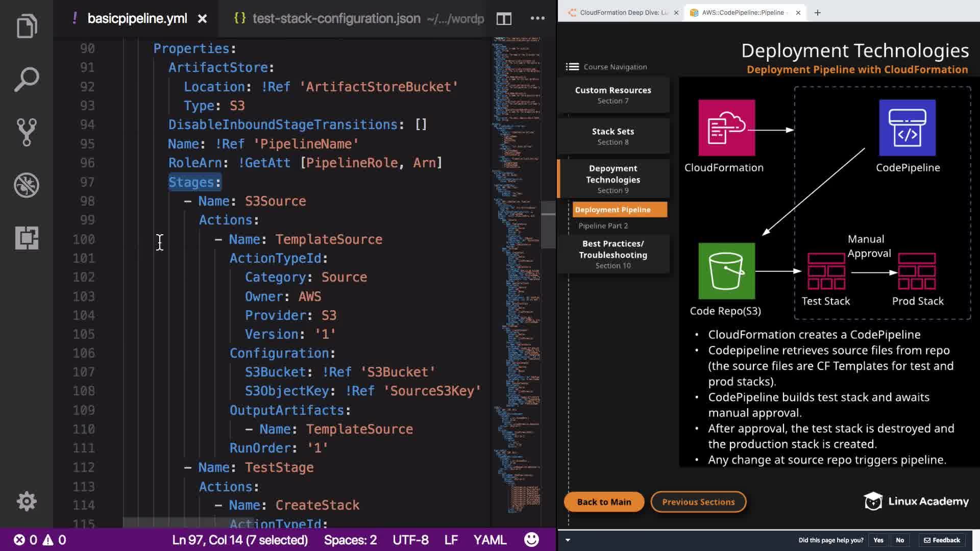
Task: Open the editor more actions ellipsis
Action: click(x=537, y=18)
